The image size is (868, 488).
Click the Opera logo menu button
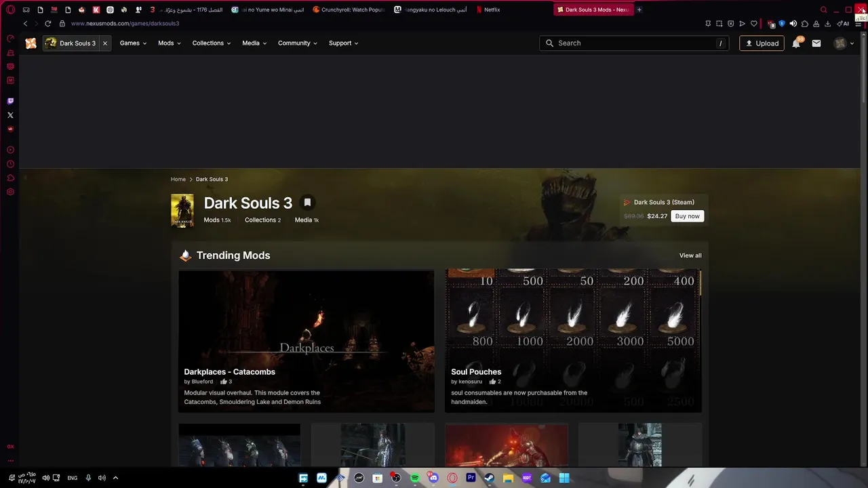point(10,9)
